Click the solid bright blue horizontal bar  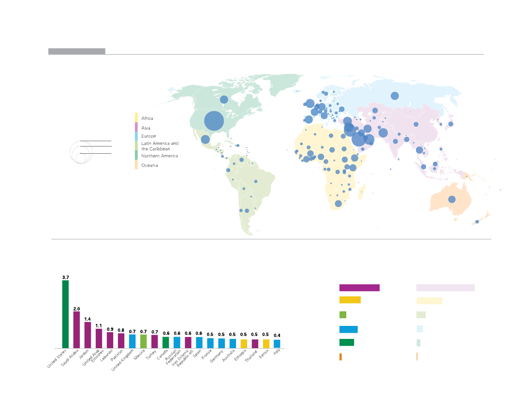tap(348, 329)
